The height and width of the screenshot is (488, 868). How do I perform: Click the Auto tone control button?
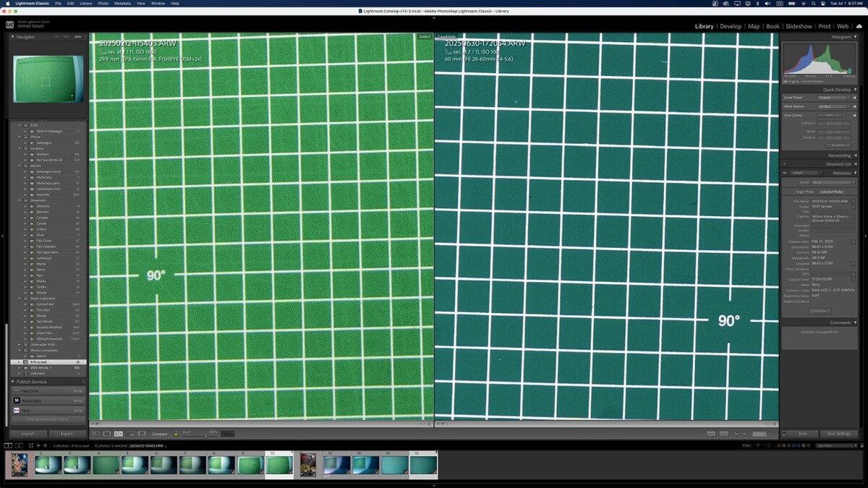pyautogui.click(x=830, y=115)
